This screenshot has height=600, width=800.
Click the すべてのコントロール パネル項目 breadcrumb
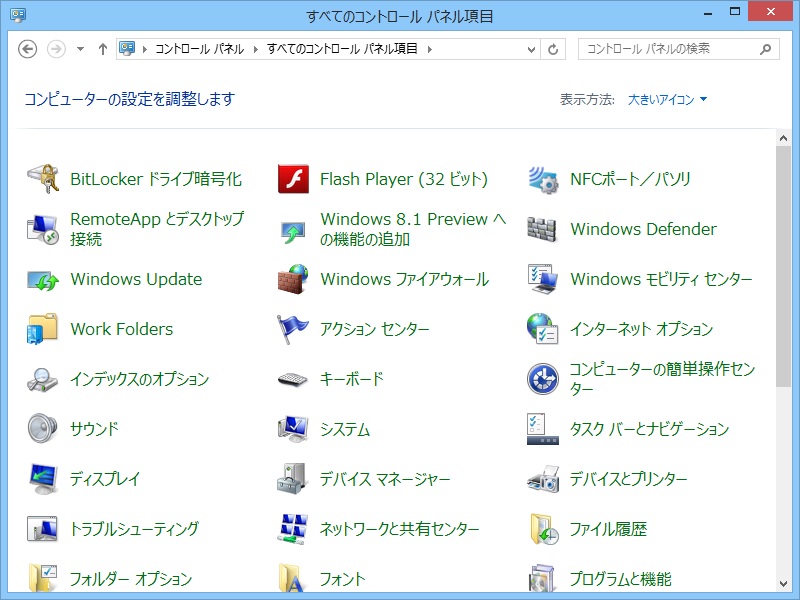click(x=342, y=49)
